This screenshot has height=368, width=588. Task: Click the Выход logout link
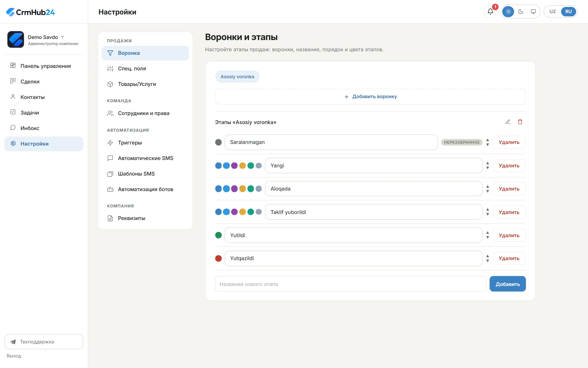tap(14, 356)
